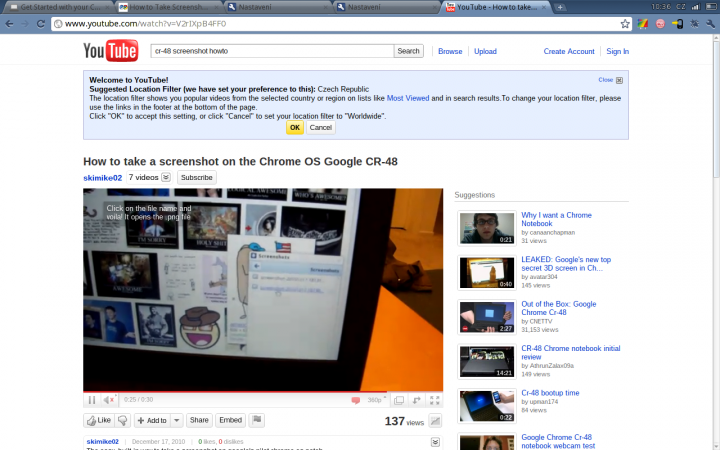Screen dimensions: 720x450
Task: Pause the video playback
Action: [92, 400]
